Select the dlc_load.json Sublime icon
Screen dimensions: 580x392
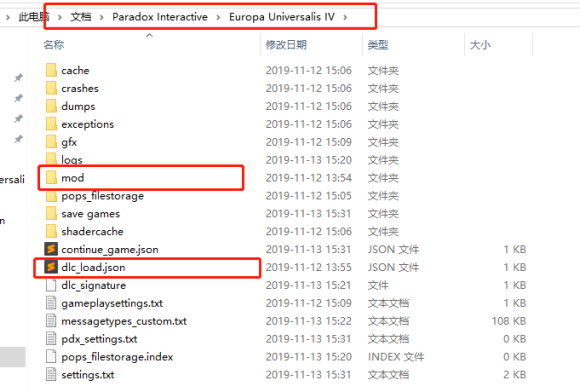tap(51, 267)
